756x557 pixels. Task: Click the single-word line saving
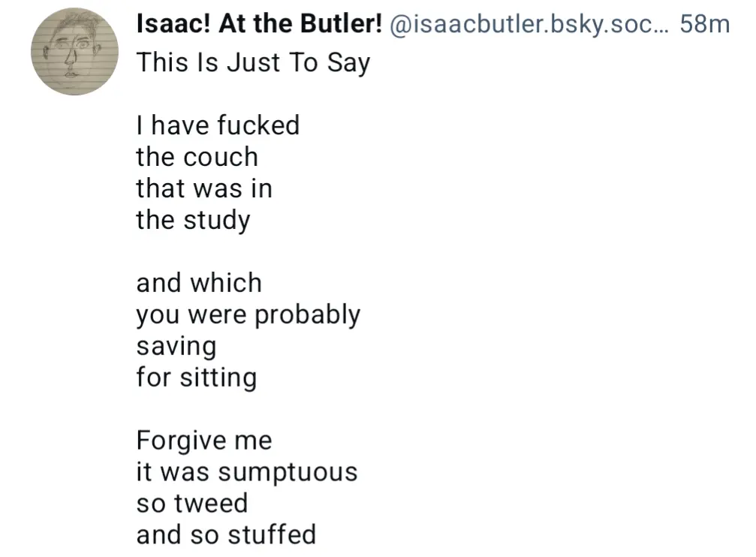(176, 347)
